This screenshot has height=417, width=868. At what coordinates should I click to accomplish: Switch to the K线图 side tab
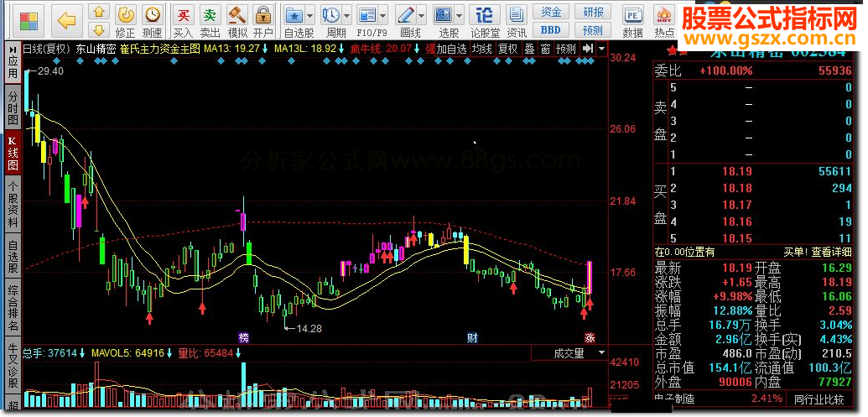pyautogui.click(x=13, y=153)
